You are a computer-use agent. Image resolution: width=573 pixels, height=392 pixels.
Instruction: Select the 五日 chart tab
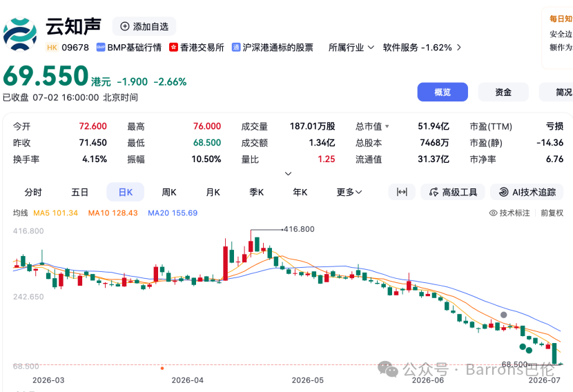click(x=79, y=192)
